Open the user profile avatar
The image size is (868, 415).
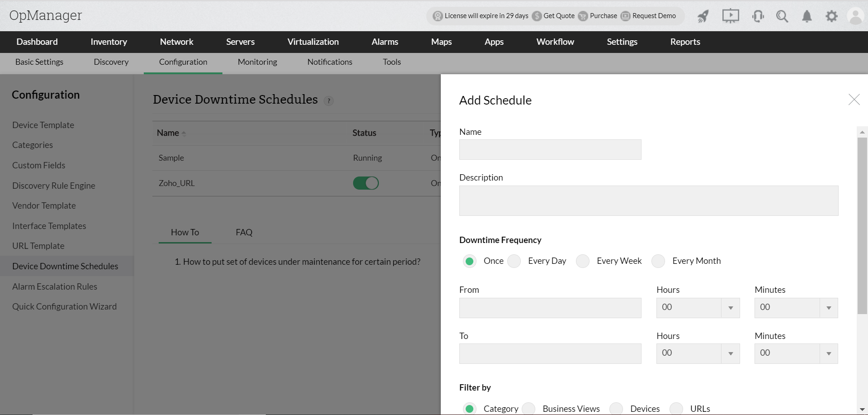855,16
